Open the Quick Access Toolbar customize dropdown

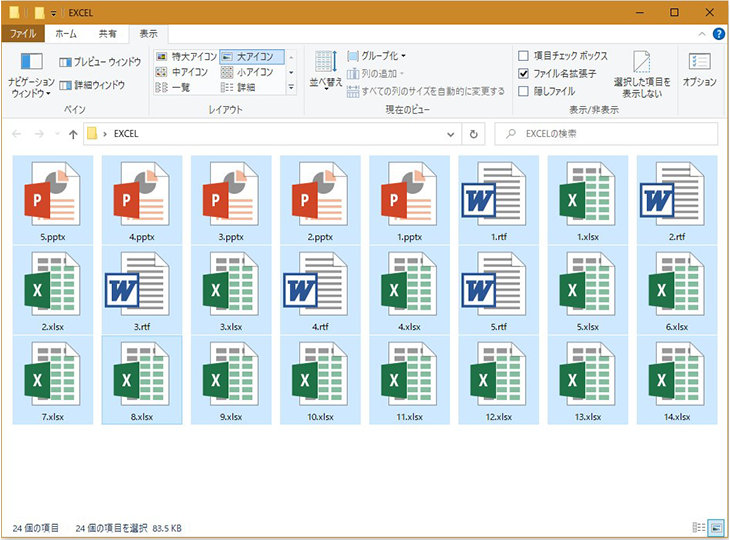[x=54, y=13]
